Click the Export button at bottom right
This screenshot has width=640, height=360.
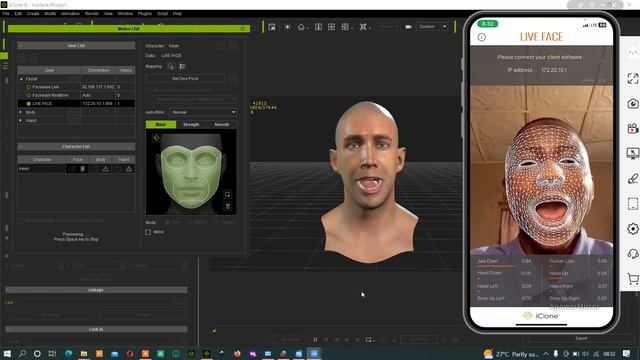point(581,338)
